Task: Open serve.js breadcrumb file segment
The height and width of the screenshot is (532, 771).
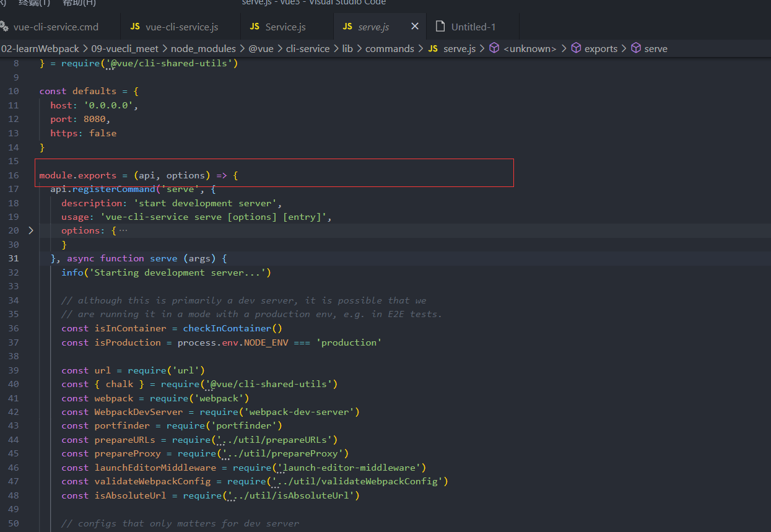Action: [460, 48]
